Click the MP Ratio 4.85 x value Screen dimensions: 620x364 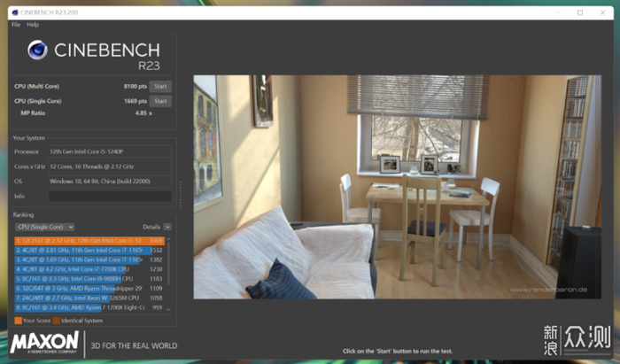[x=143, y=113]
